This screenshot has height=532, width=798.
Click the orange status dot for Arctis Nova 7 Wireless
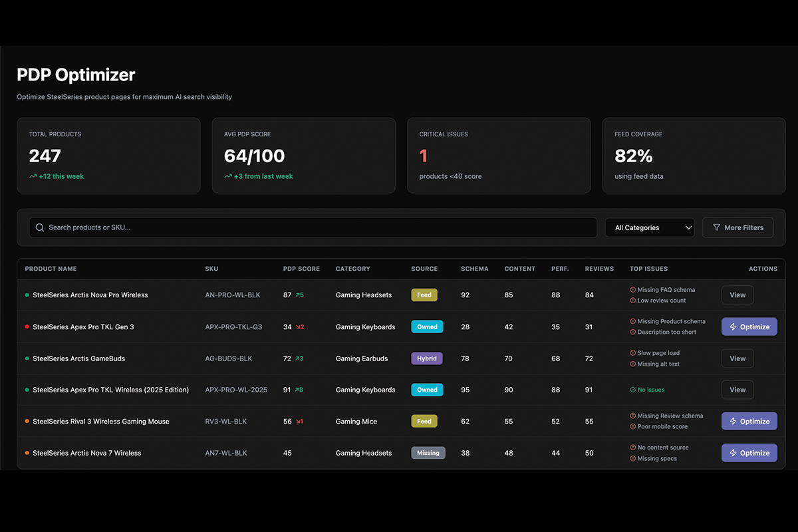coord(27,453)
